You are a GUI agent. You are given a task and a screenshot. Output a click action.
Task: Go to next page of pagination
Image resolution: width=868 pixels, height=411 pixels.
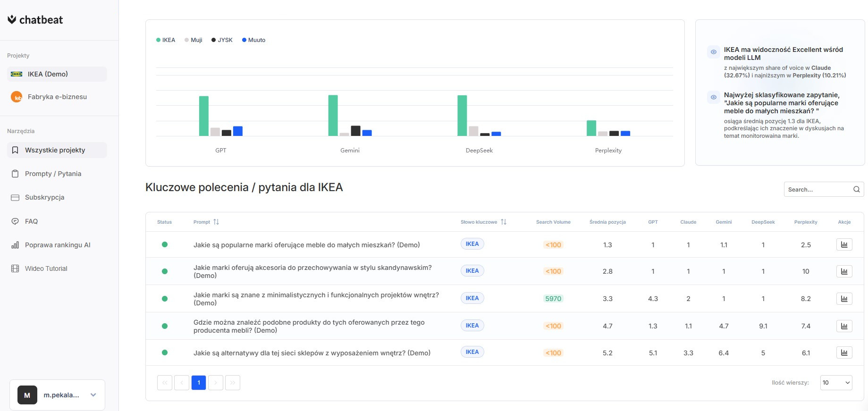tap(216, 383)
